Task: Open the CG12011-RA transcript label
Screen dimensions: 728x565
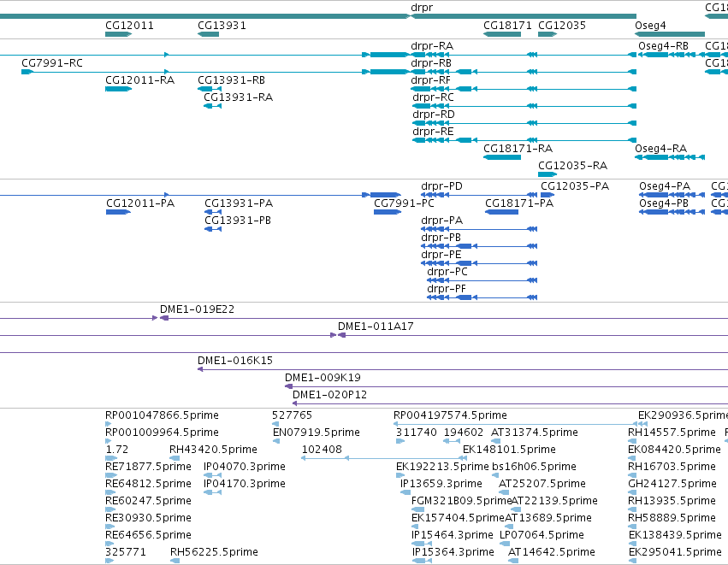Action: 139,80
